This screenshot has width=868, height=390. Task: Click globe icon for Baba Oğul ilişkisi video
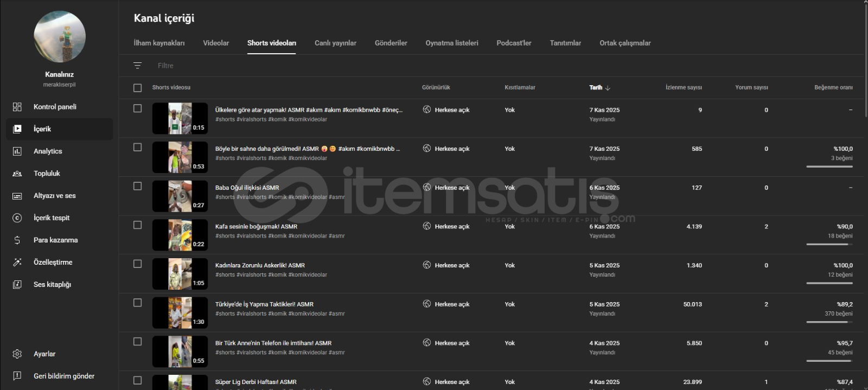427,187
